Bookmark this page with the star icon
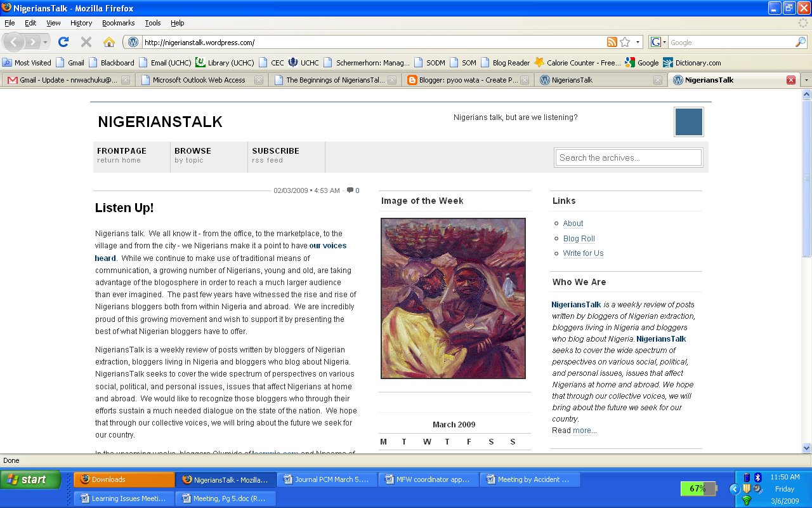Viewport: 812px width, 508px height. click(625, 42)
